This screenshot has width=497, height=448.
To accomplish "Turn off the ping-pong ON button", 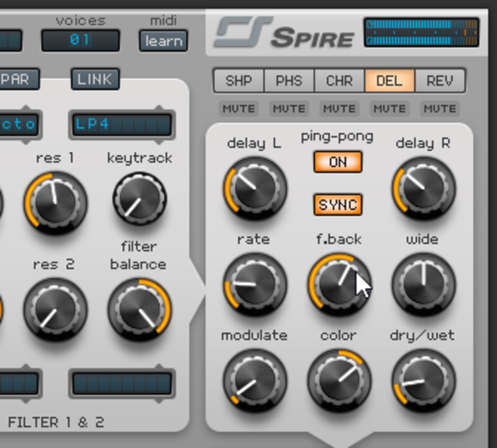I will tap(338, 162).
